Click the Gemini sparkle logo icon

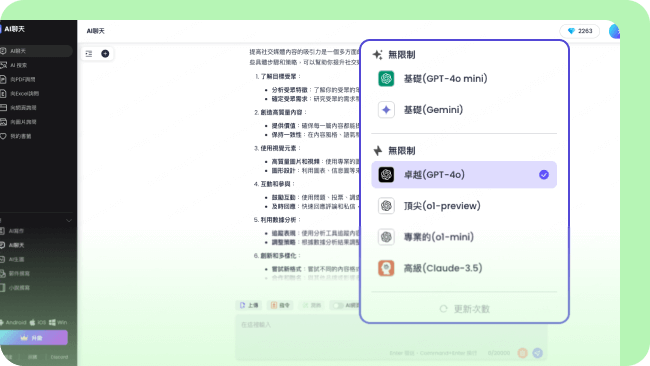(386, 110)
